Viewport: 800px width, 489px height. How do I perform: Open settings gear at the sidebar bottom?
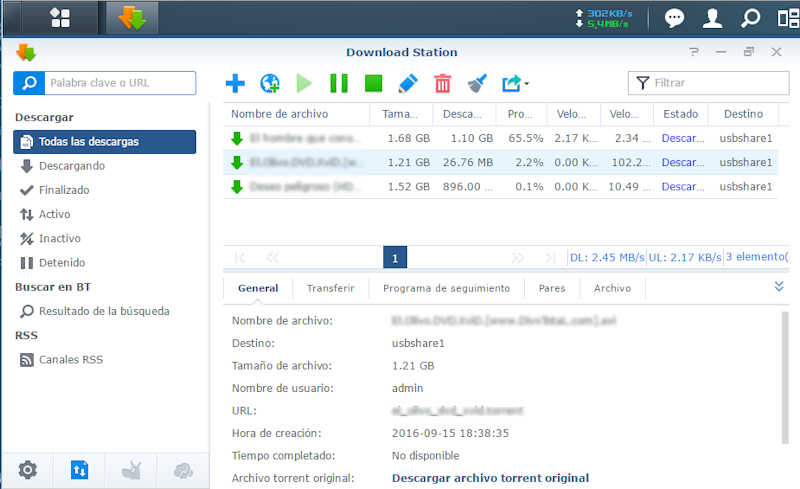28,470
